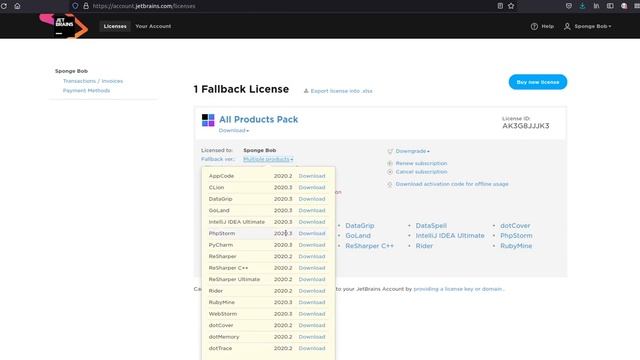Image resolution: width=640 pixels, height=360 pixels.
Task: Download WebStorm 2020.3 fallback
Action: 312,314
